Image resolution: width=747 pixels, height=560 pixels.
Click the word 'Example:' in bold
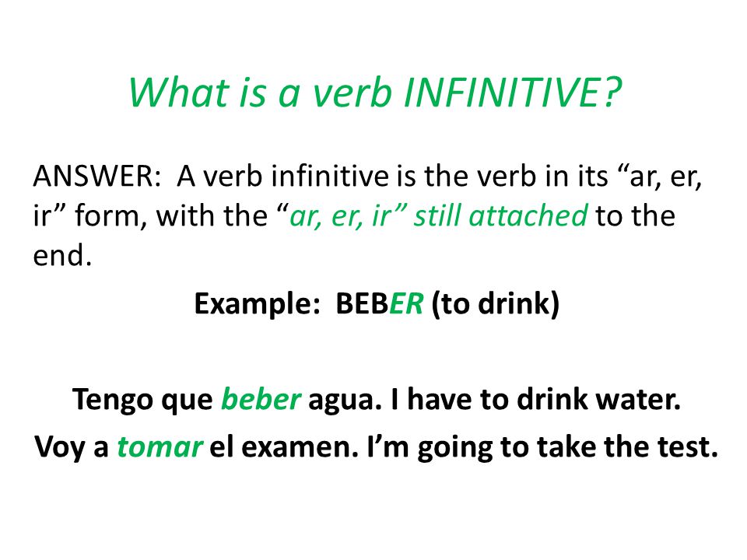(x=256, y=303)
